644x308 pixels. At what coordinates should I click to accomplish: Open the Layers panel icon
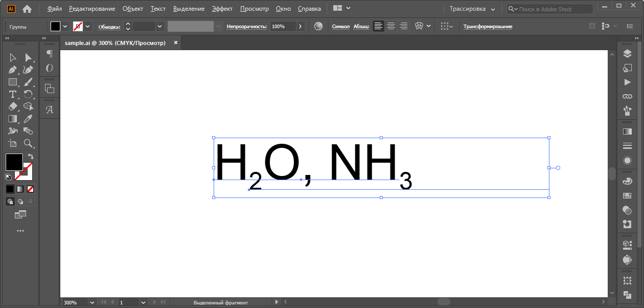pos(627,54)
